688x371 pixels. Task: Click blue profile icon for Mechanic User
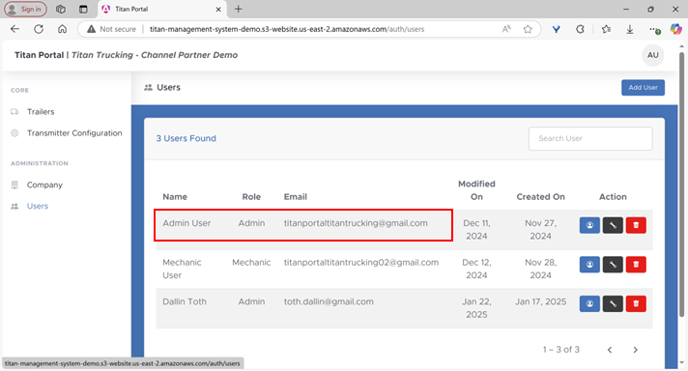coord(589,264)
